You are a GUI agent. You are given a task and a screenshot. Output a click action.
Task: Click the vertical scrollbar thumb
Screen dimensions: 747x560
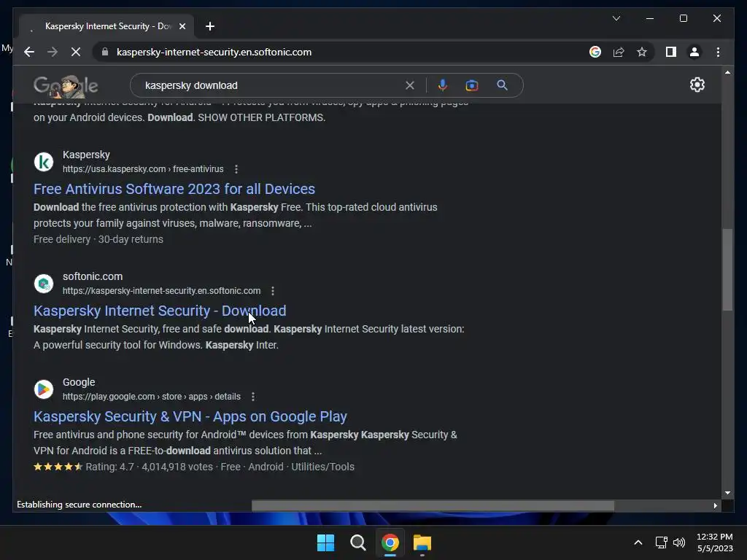click(x=727, y=270)
